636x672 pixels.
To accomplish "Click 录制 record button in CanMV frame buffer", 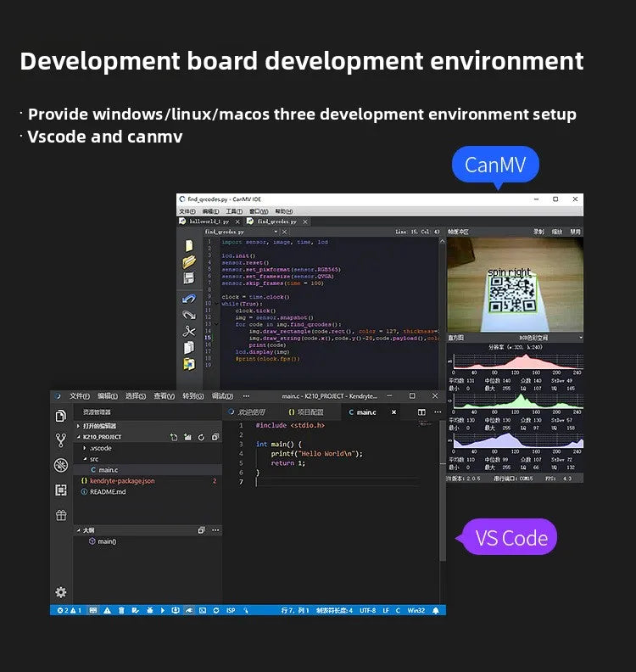I will pos(538,232).
